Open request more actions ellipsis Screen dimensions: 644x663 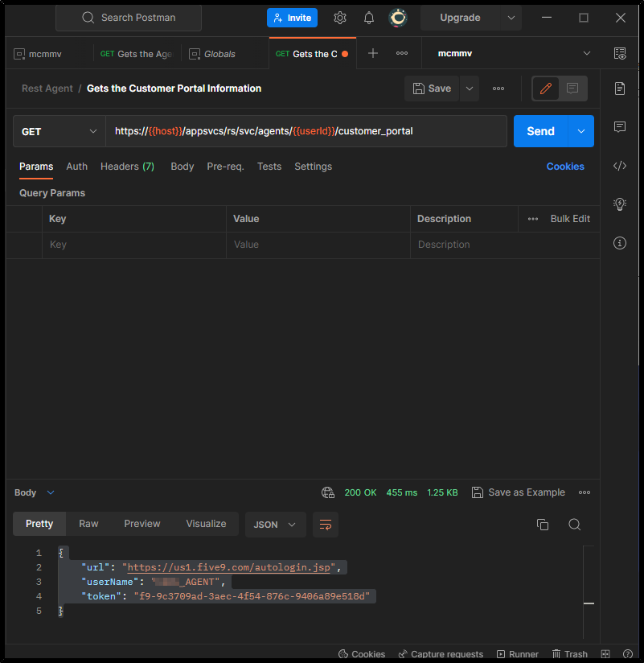(x=498, y=89)
